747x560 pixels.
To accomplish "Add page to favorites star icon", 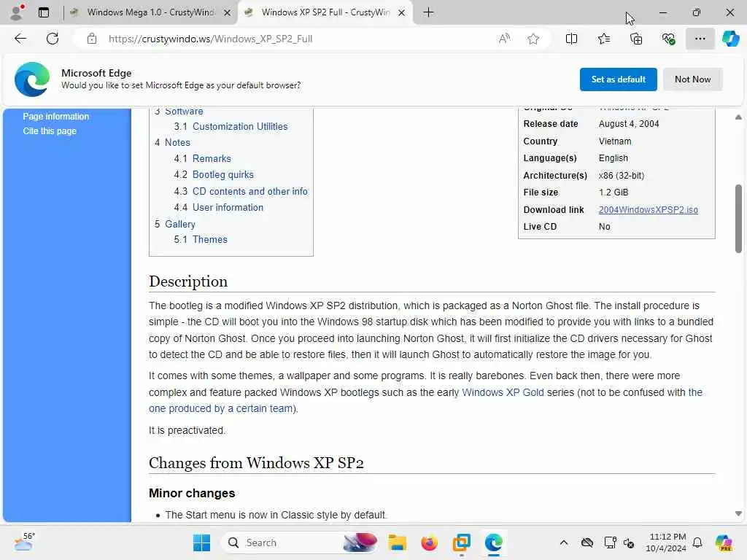I will pos(533,39).
